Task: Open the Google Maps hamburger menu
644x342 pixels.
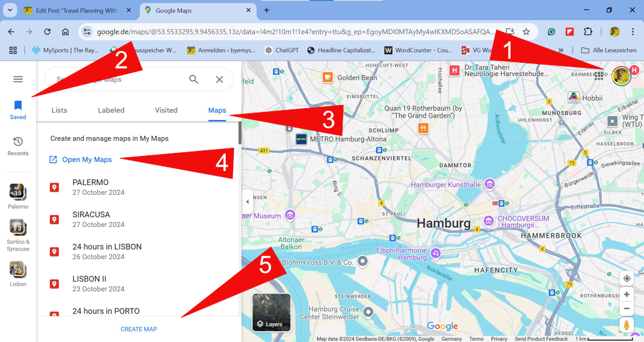Action: pyautogui.click(x=18, y=79)
